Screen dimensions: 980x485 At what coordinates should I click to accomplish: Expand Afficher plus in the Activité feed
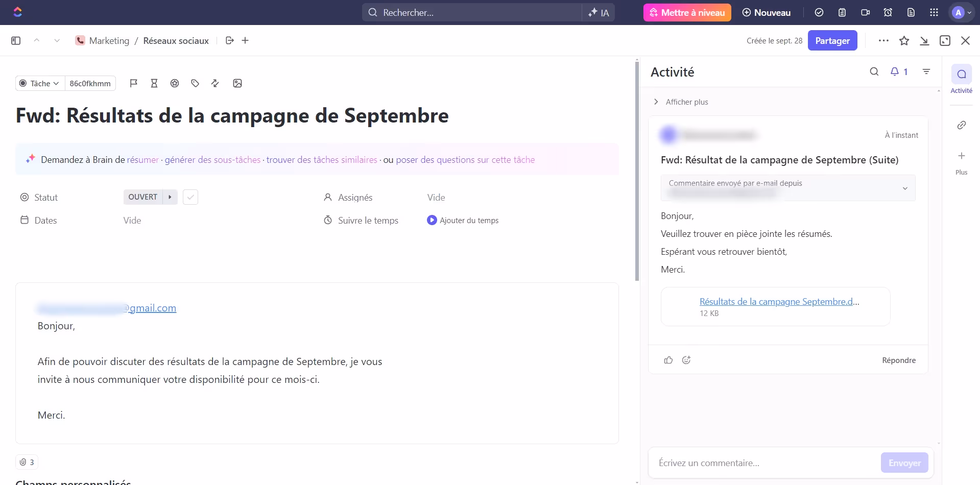pyautogui.click(x=656, y=102)
